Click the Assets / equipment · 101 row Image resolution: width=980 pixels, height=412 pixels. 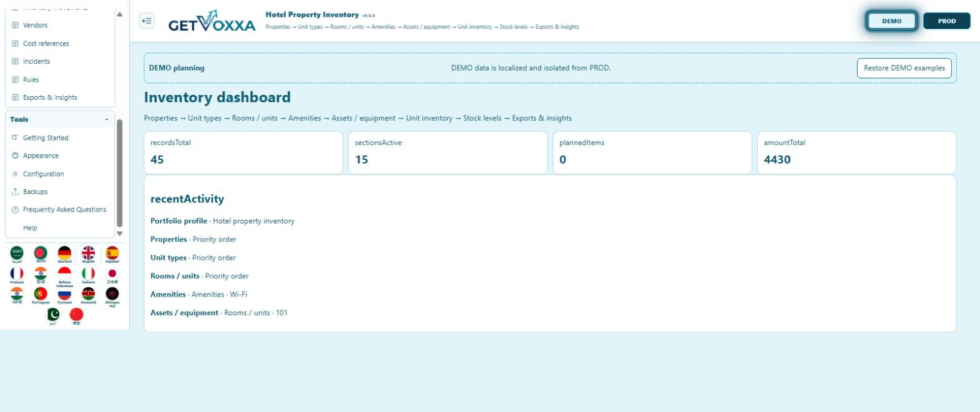click(x=219, y=313)
